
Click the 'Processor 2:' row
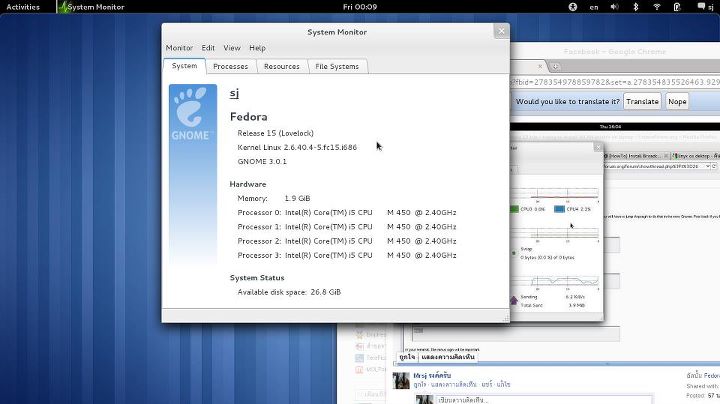click(x=347, y=241)
